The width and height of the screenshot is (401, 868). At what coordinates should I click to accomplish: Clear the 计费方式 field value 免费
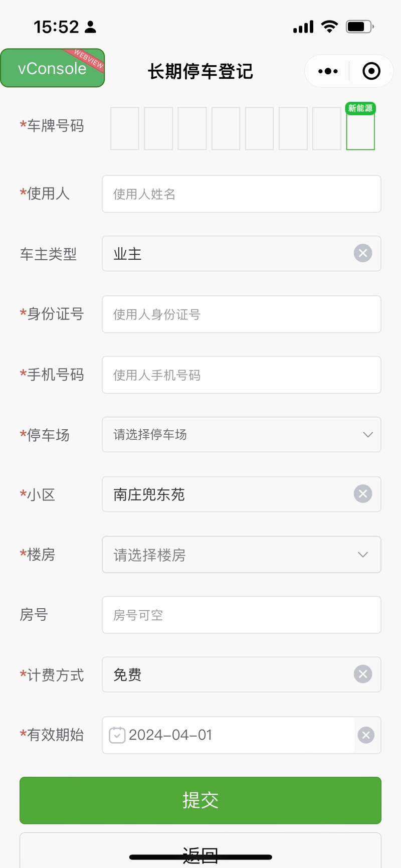coord(363,674)
